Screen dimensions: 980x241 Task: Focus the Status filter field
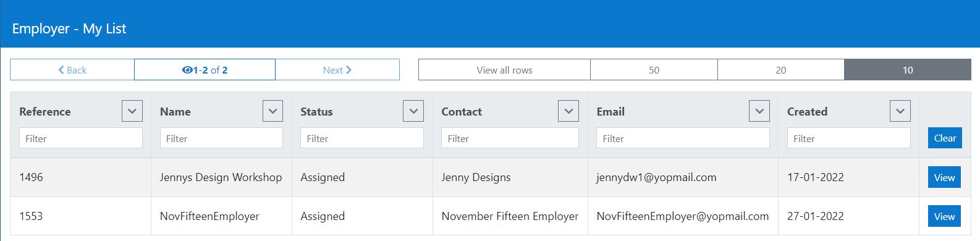pyautogui.click(x=362, y=138)
